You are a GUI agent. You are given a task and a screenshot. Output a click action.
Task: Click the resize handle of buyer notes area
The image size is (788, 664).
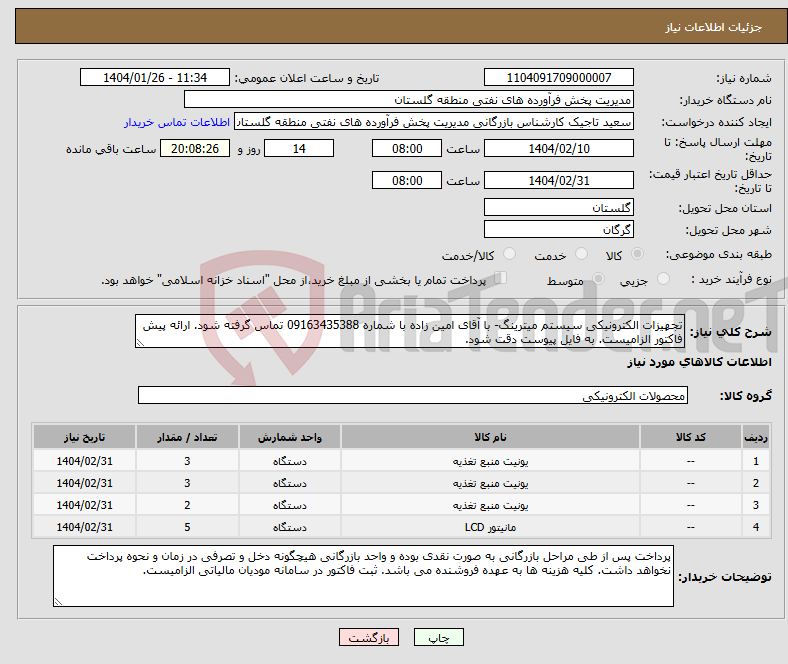(x=58, y=601)
